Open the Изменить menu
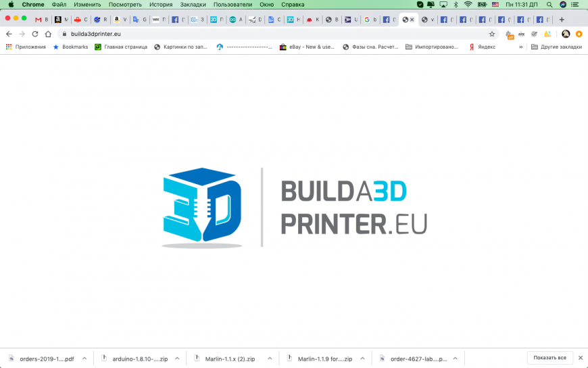 click(87, 5)
